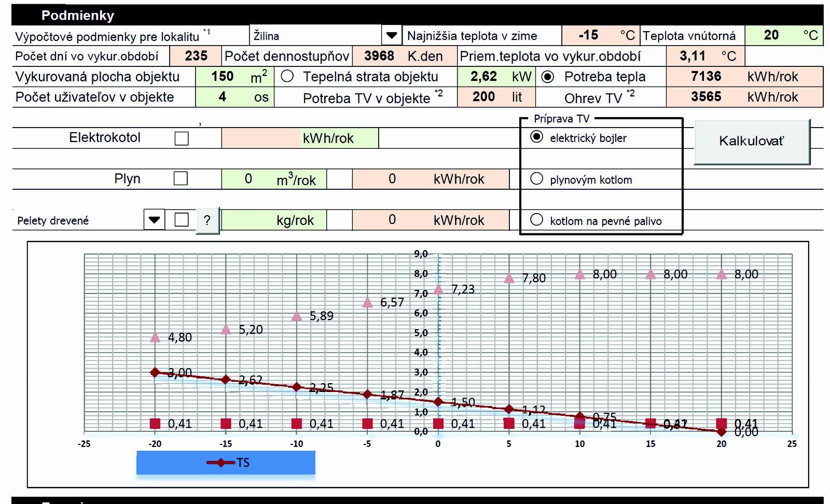Click the pellets kg/rok input field
Image resolution: width=830 pixels, height=504 pixels.
point(249,220)
